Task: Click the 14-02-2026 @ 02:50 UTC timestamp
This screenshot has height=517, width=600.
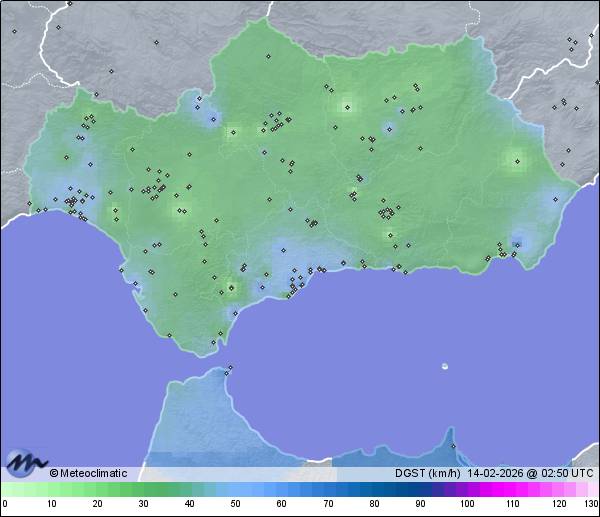Action: 530,473
